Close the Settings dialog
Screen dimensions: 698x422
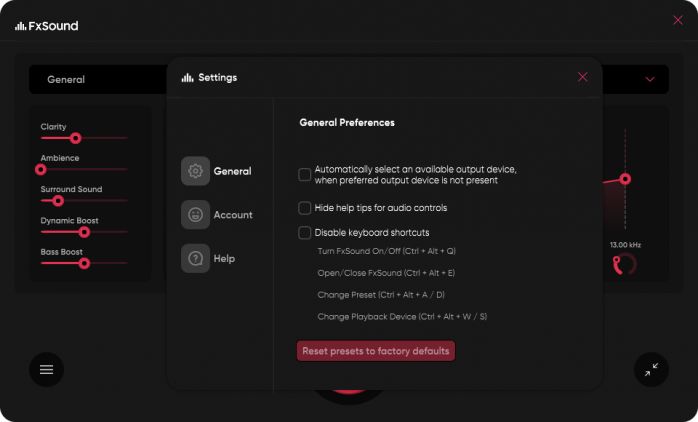coord(582,77)
